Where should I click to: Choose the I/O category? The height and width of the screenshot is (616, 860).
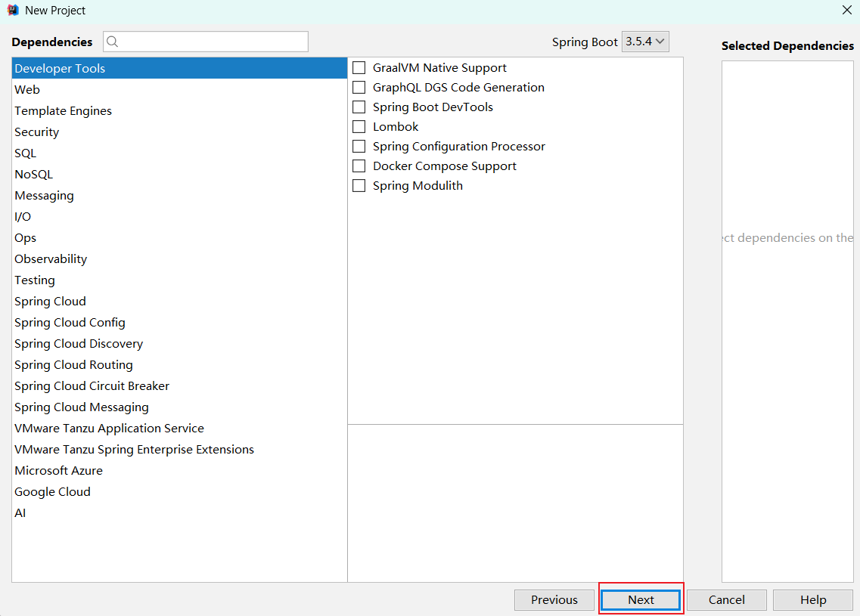pyautogui.click(x=179, y=216)
